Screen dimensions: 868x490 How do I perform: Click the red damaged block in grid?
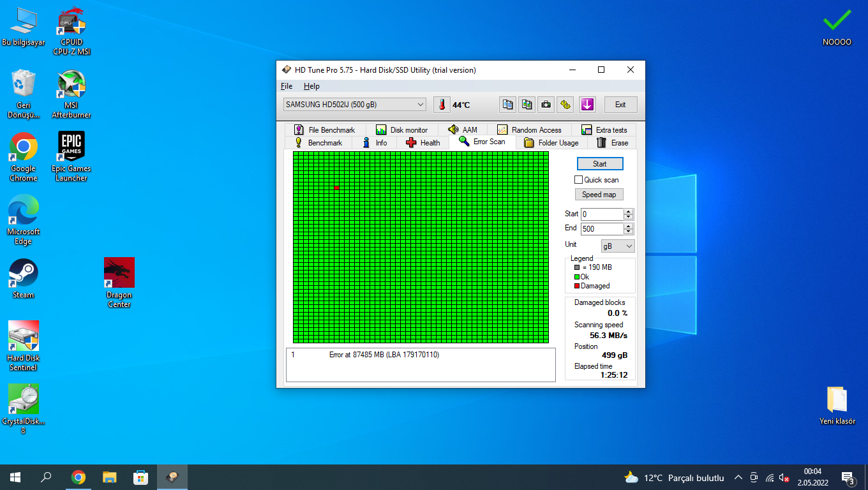(x=336, y=188)
